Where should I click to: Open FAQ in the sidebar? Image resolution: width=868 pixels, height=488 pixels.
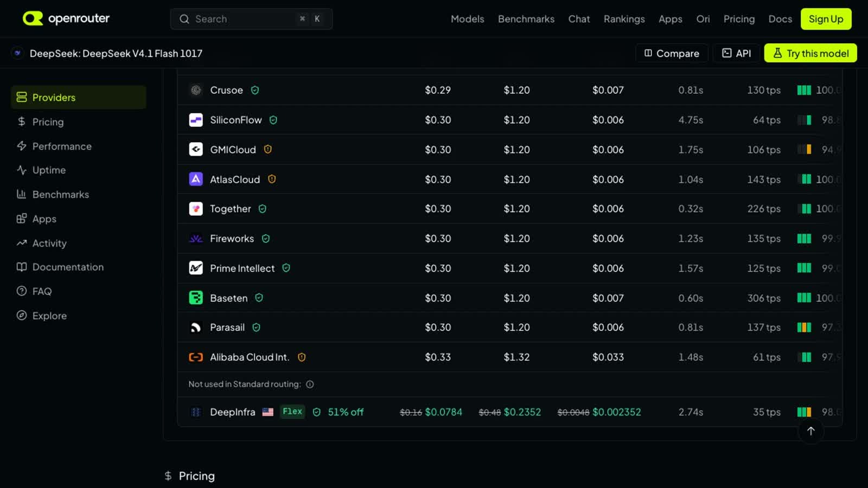tap(79, 291)
